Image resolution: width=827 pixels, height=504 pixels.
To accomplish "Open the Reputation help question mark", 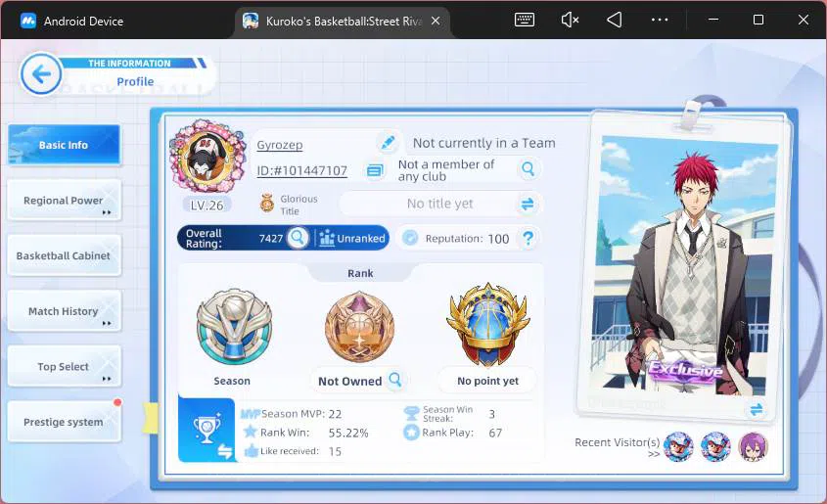I will tap(528, 238).
